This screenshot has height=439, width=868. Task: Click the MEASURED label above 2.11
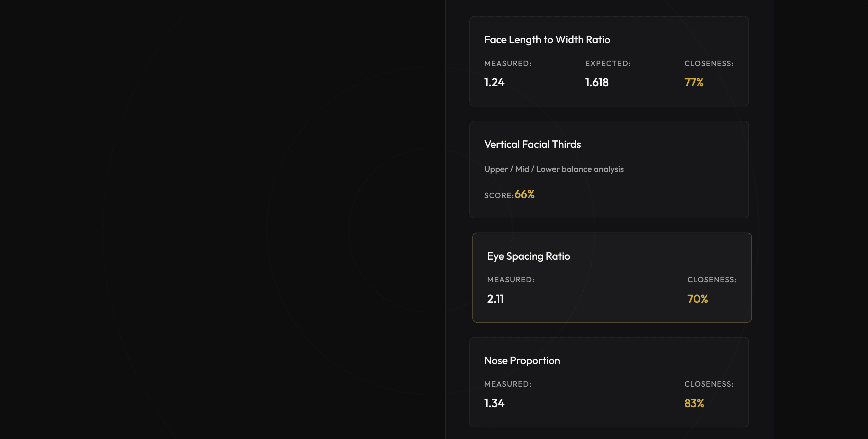tap(510, 280)
